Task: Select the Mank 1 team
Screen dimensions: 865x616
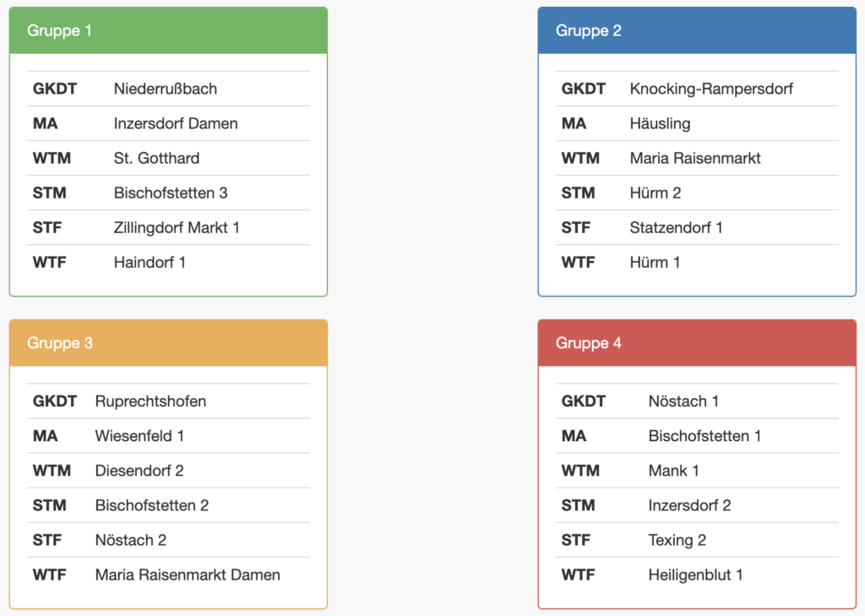Action: tap(673, 471)
